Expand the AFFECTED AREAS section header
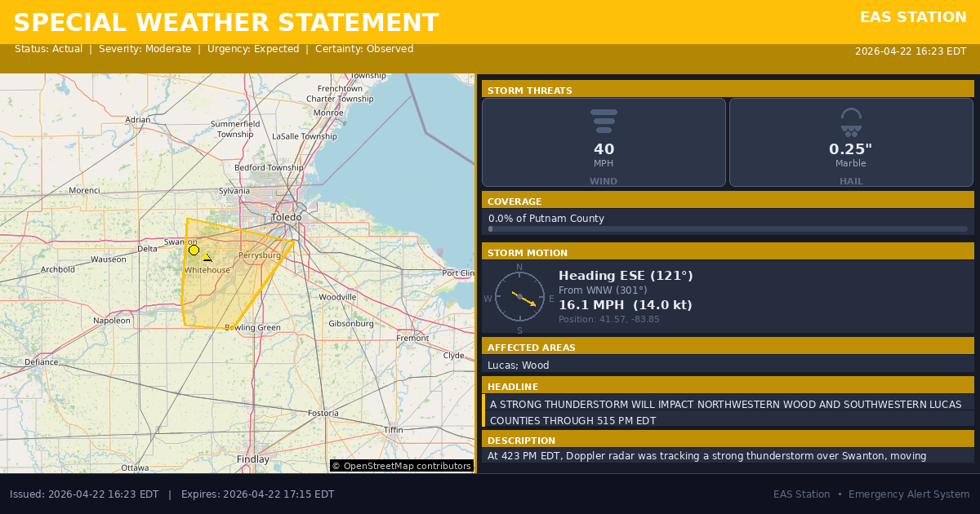The height and width of the screenshot is (514, 980). [728, 347]
